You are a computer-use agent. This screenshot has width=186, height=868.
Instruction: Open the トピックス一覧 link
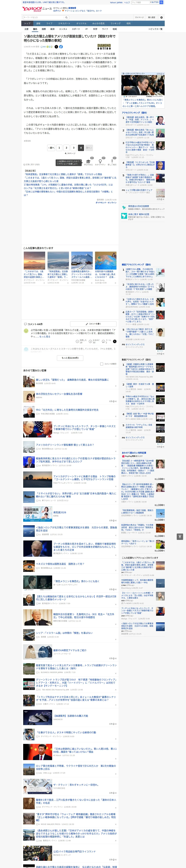coord(155,29)
